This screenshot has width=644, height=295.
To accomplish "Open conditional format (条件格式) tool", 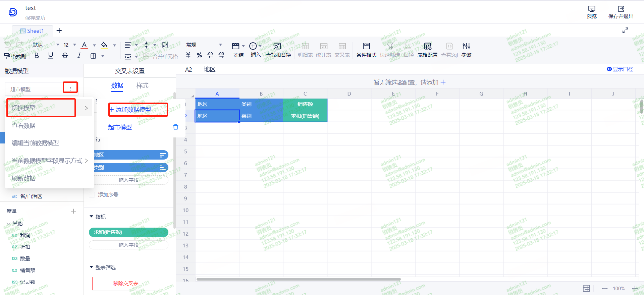I will pyautogui.click(x=366, y=50).
